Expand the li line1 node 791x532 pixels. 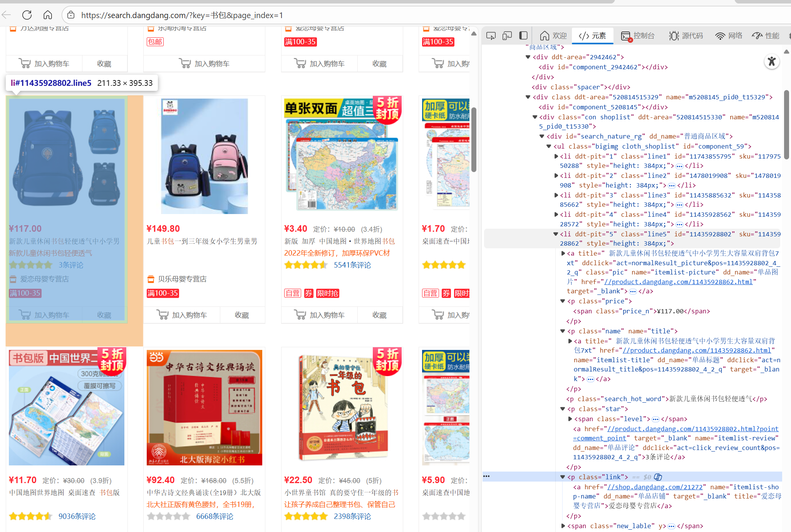click(x=556, y=156)
